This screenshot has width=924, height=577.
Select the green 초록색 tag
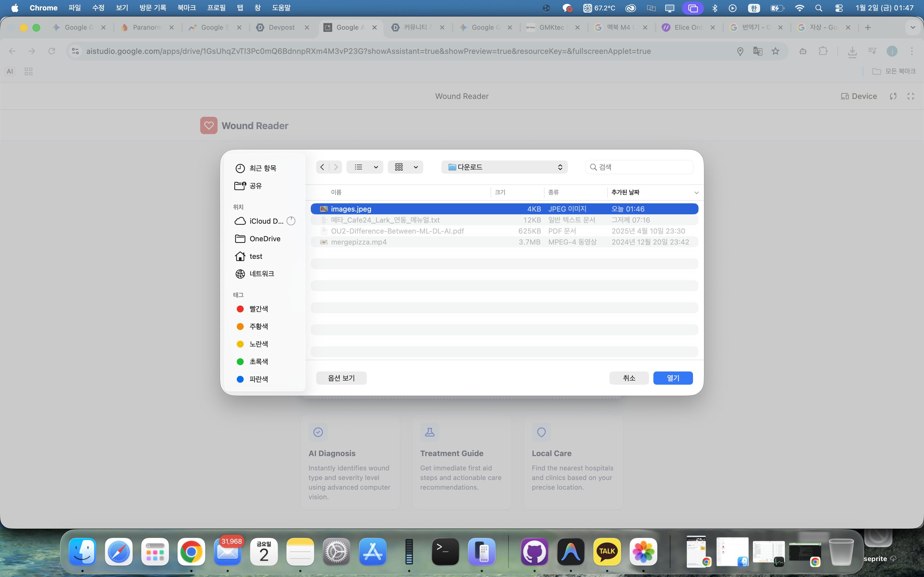[258, 361]
